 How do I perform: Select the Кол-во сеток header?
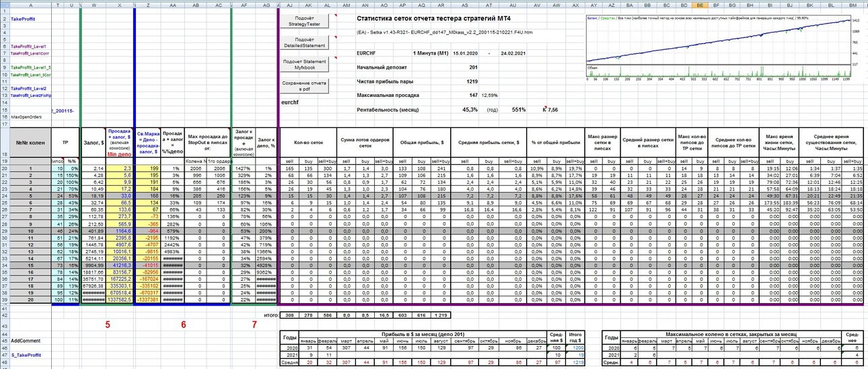point(308,143)
